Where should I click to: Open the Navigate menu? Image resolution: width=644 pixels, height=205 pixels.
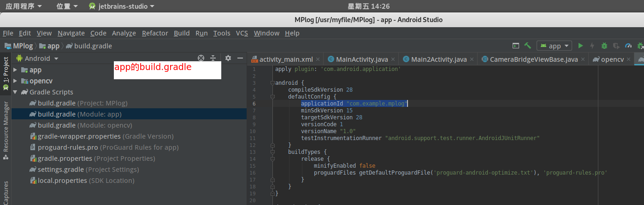pos(71,33)
